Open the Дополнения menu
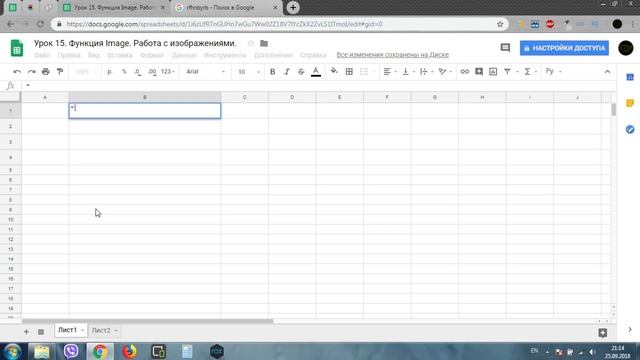Screen dimensions: 640x360 273,55
